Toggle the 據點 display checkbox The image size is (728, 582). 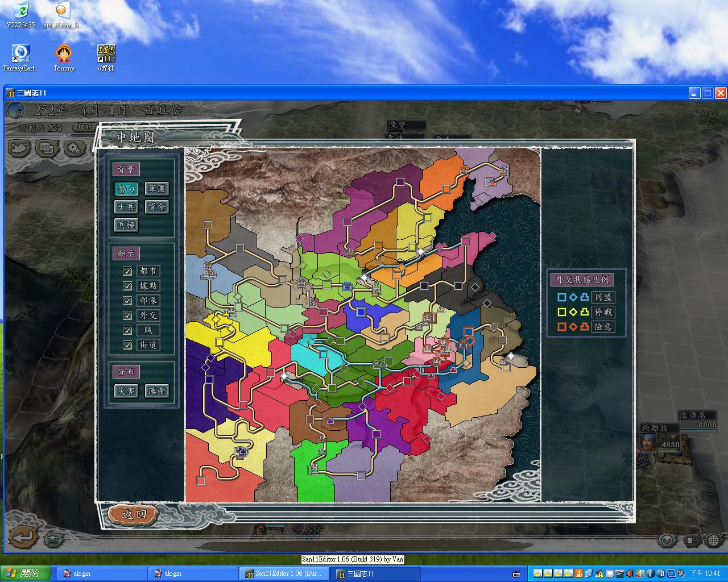point(127,286)
